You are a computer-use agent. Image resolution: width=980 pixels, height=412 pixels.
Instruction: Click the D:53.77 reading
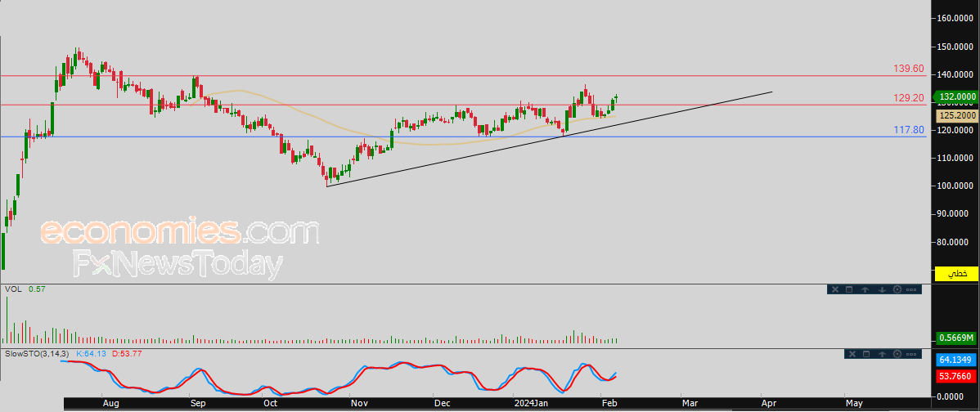(126, 353)
